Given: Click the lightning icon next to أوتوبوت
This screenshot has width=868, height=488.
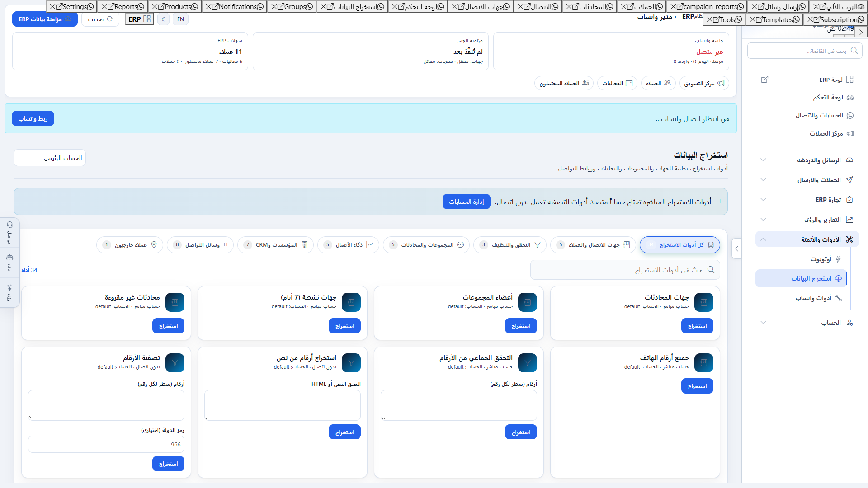Looking at the screenshot, I should click(838, 259).
